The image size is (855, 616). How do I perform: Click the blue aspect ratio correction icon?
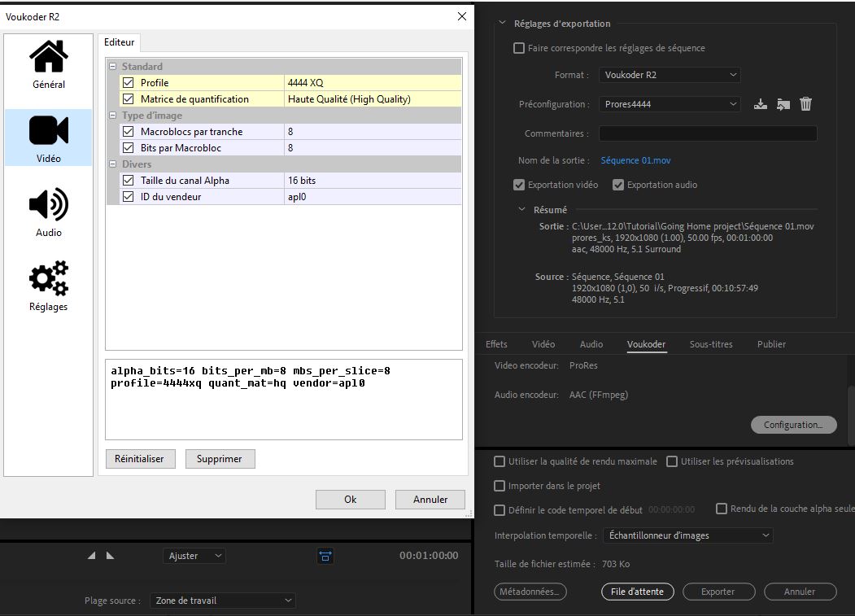tap(325, 556)
